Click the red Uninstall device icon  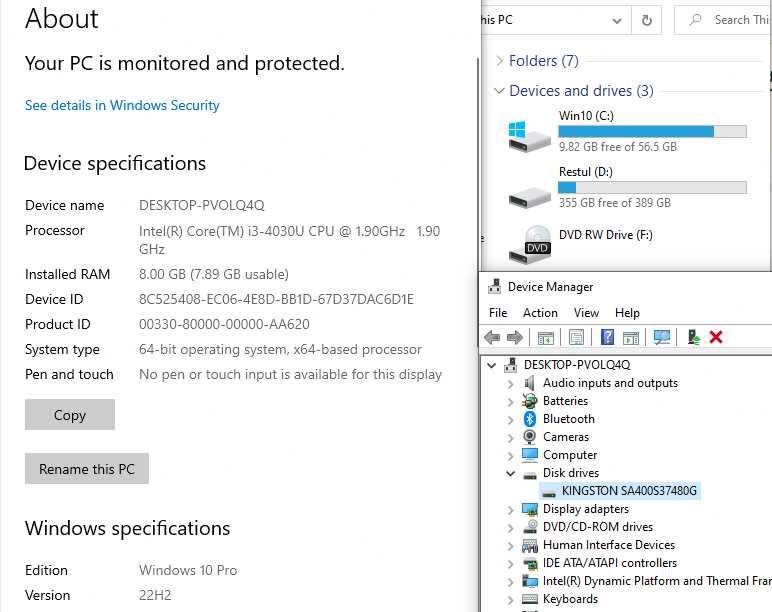tap(716, 338)
